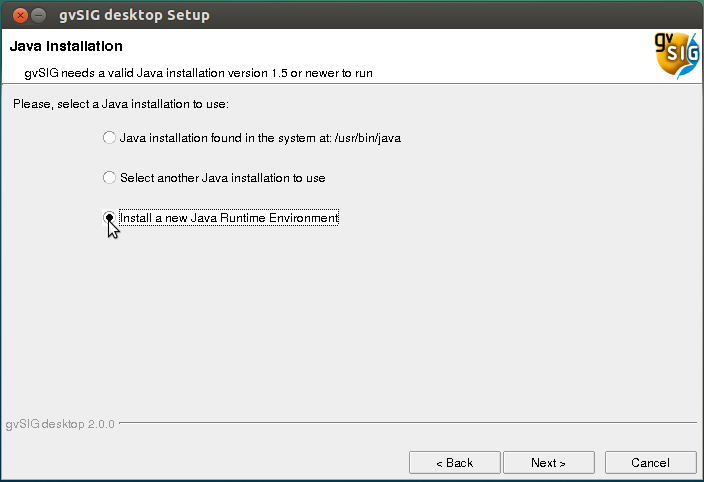The width and height of the screenshot is (704, 482).
Task: Choose the 'Select another Java installation' radio button
Action: 109,178
